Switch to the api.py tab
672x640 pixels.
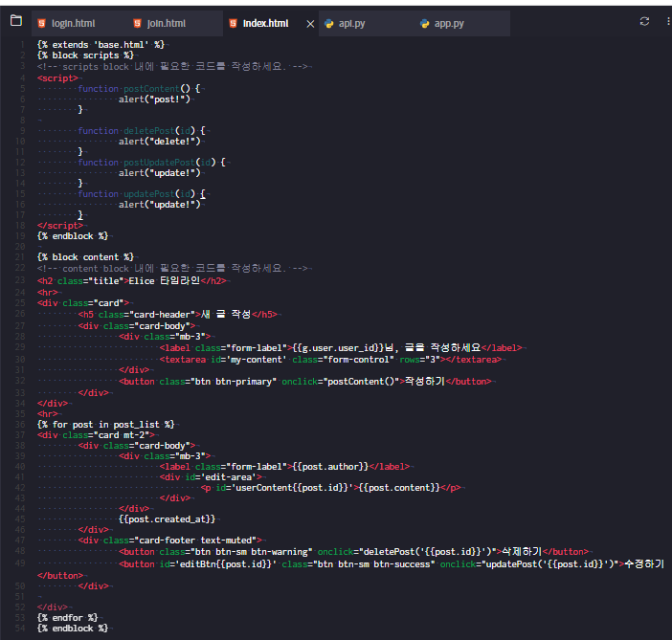tap(351, 24)
